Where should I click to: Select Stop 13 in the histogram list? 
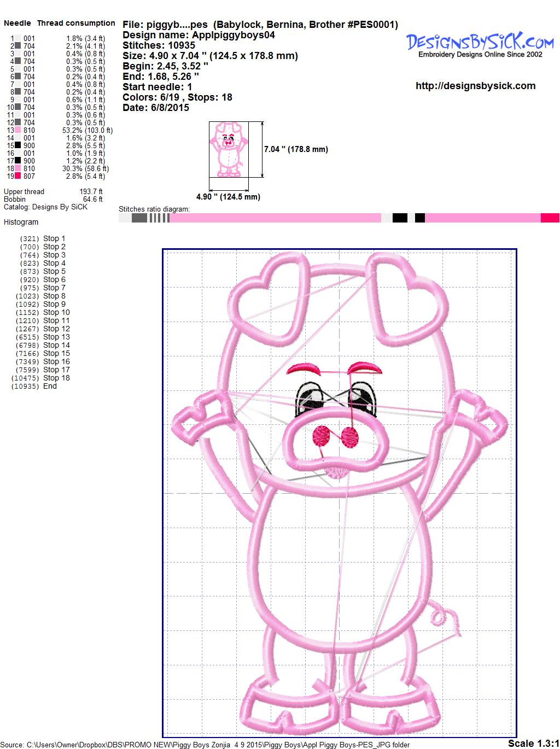(56, 337)
